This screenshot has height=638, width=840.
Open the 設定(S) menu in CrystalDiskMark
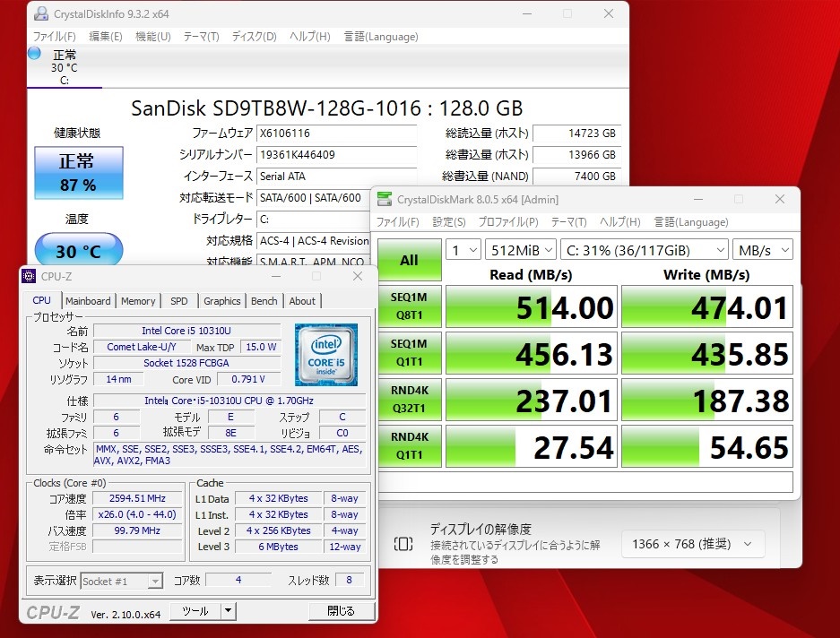tap(449, 221)
